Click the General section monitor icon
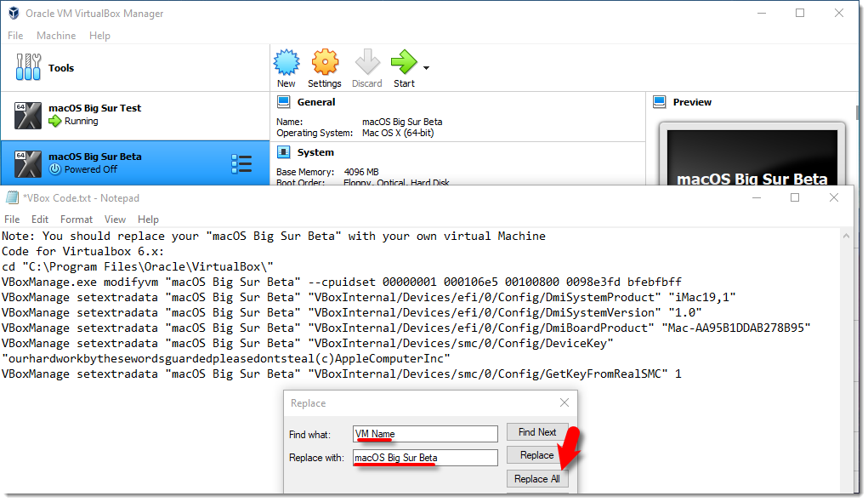Image resolution: width=868 pixels, height=502 pixels. click(283, 102)
